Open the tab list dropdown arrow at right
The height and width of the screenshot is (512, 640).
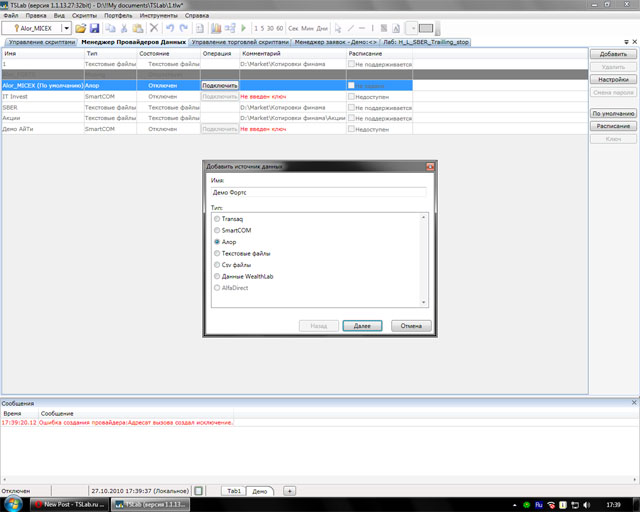627,42
